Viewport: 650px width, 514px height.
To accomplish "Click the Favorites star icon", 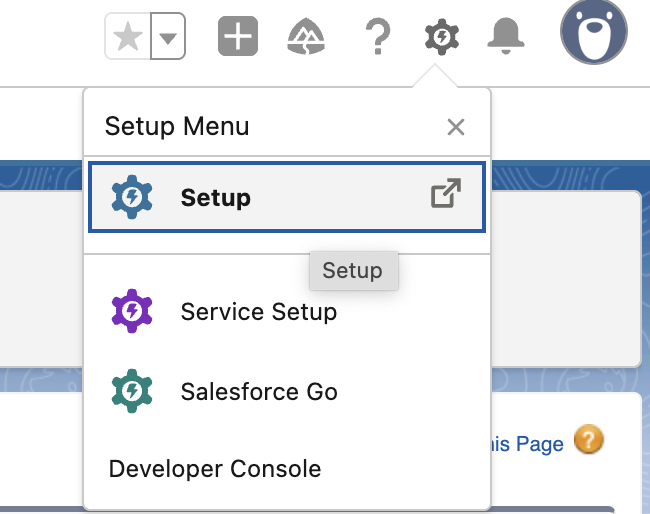I will 128,36.
